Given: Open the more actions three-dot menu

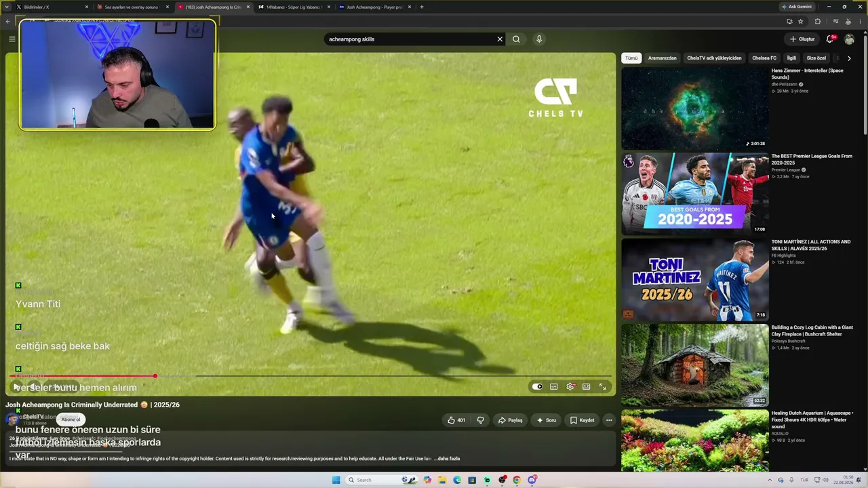Looking at the screenshot, I should tap(609, 420).
